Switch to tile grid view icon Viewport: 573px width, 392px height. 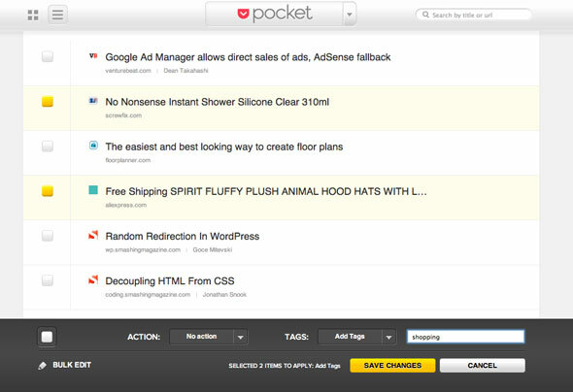click(33, 15)
